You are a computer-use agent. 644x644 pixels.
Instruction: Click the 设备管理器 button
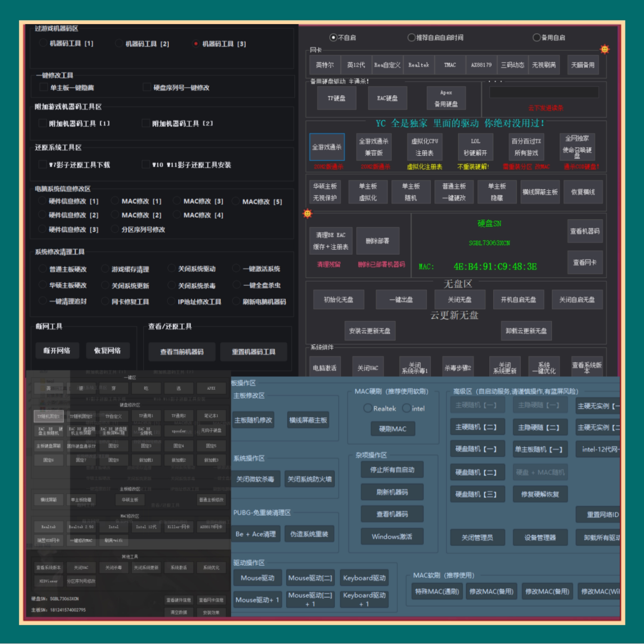click(x=540, y=538)
